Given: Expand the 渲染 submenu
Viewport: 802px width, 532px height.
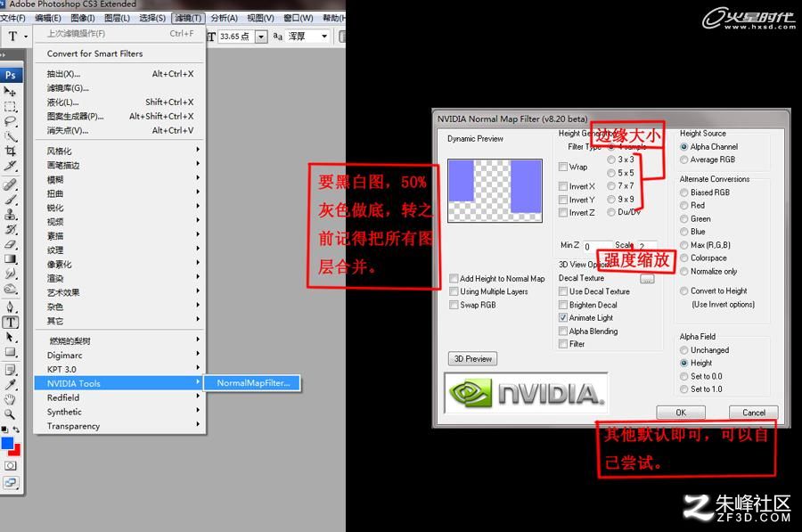Looking at the screenshot, I should pos(119,278).
